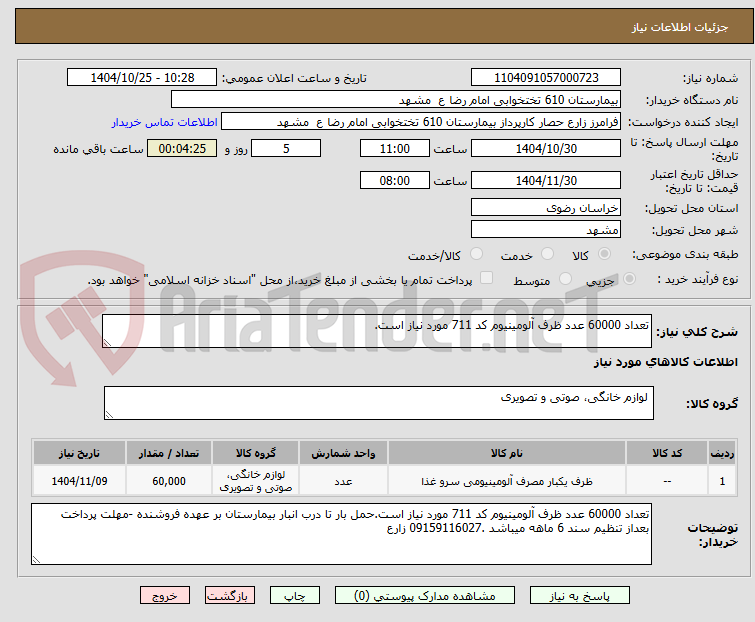Click the گروه کالا text area

[x=378, y=403]
